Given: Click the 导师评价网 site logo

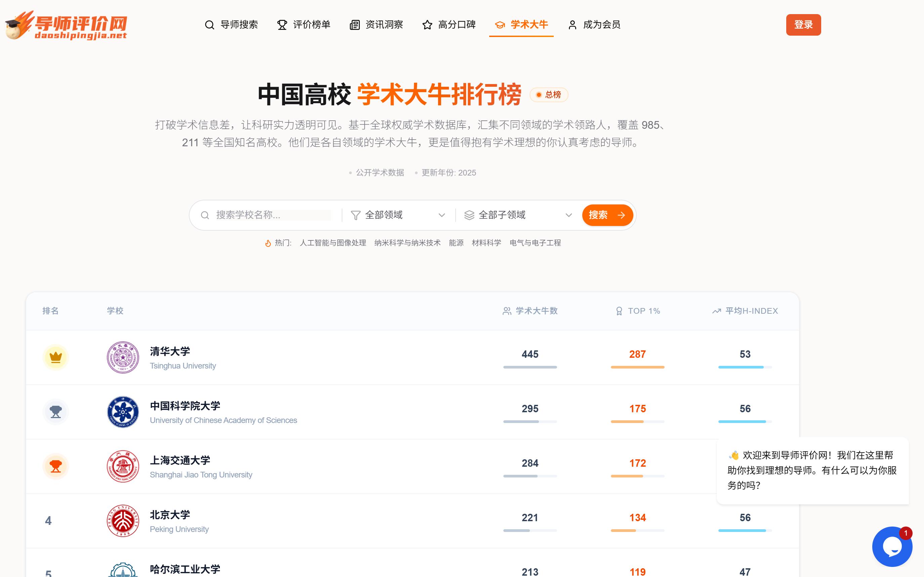Looking at the screenshot, I should point(66,25).
